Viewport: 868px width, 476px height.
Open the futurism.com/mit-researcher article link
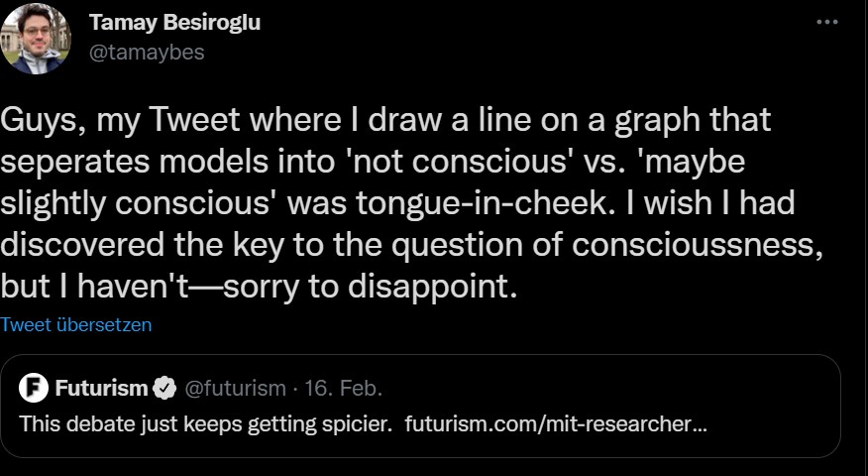coord(556,423)
